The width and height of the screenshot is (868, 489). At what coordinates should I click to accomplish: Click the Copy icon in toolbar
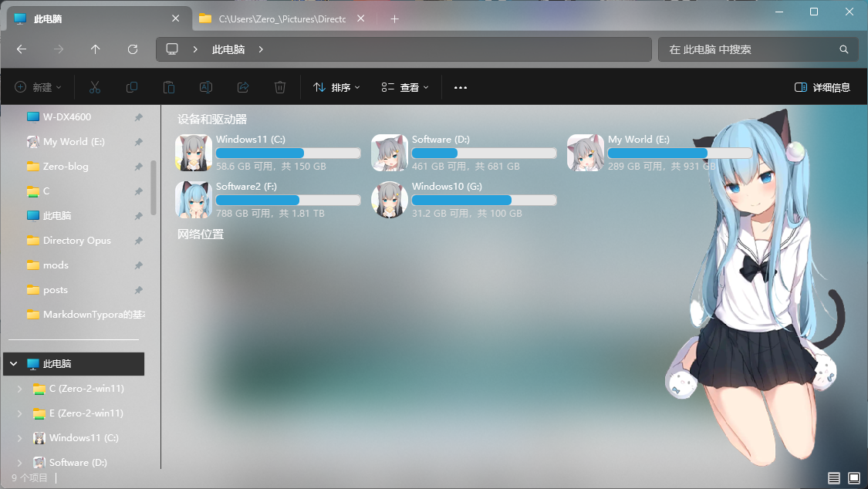(132, 87)
